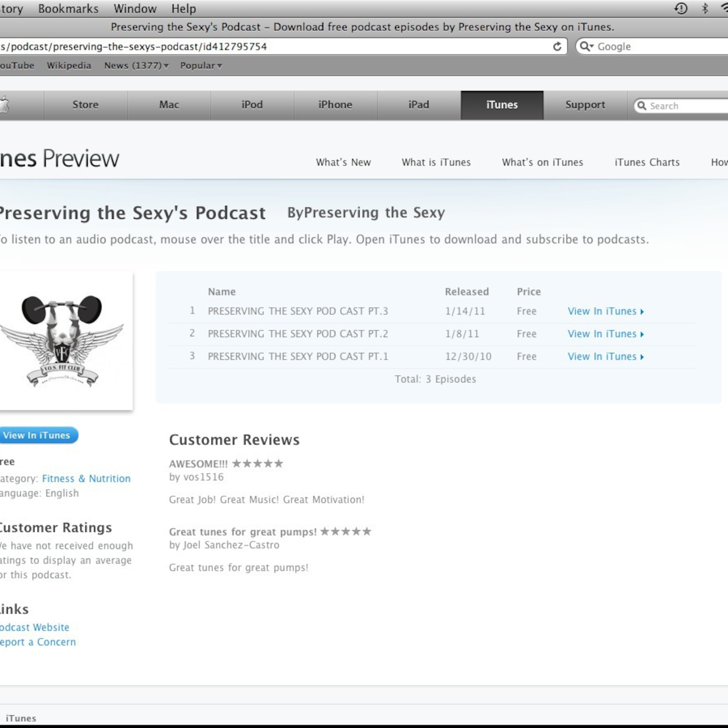
Task: Expand the Popular bookmarks dropdown
Action: [201, 66]
